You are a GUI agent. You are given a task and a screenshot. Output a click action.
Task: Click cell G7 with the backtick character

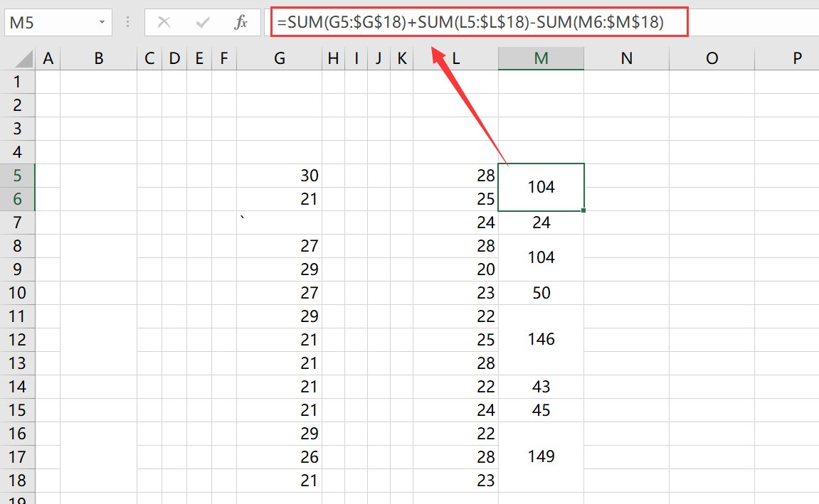279,222
